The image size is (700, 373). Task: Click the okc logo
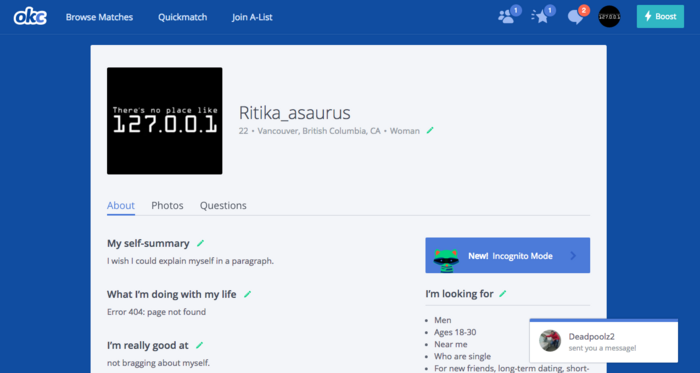(30, 17)
